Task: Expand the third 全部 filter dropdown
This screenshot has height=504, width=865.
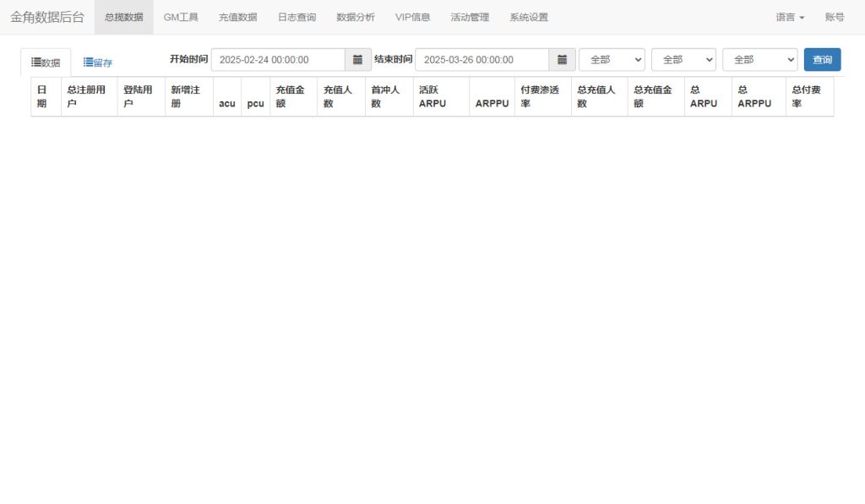Action: 758,59
